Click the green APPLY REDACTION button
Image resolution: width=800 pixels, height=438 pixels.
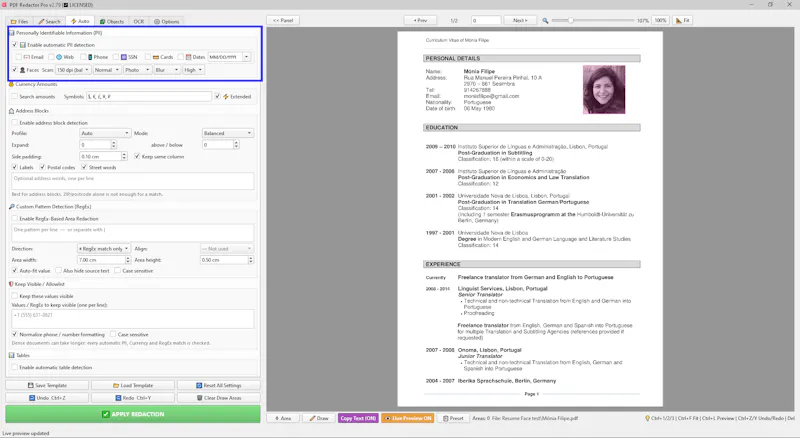tap(133, 414)
